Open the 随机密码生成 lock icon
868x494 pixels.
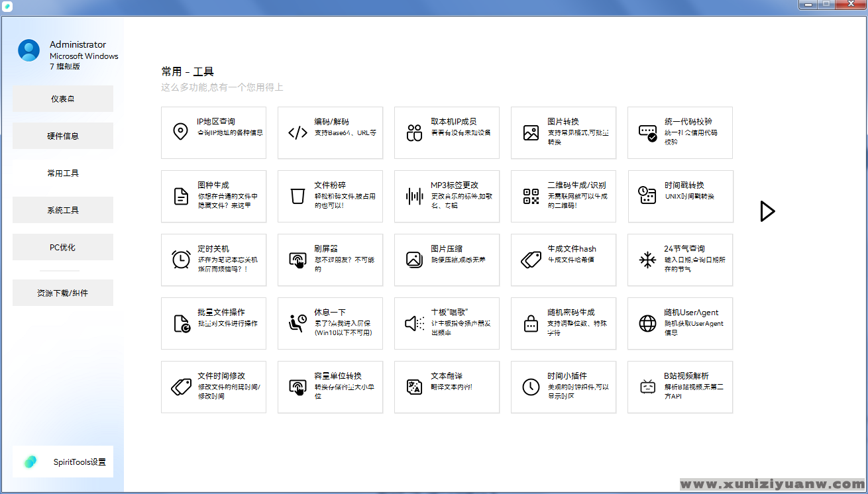click(531, 323)
